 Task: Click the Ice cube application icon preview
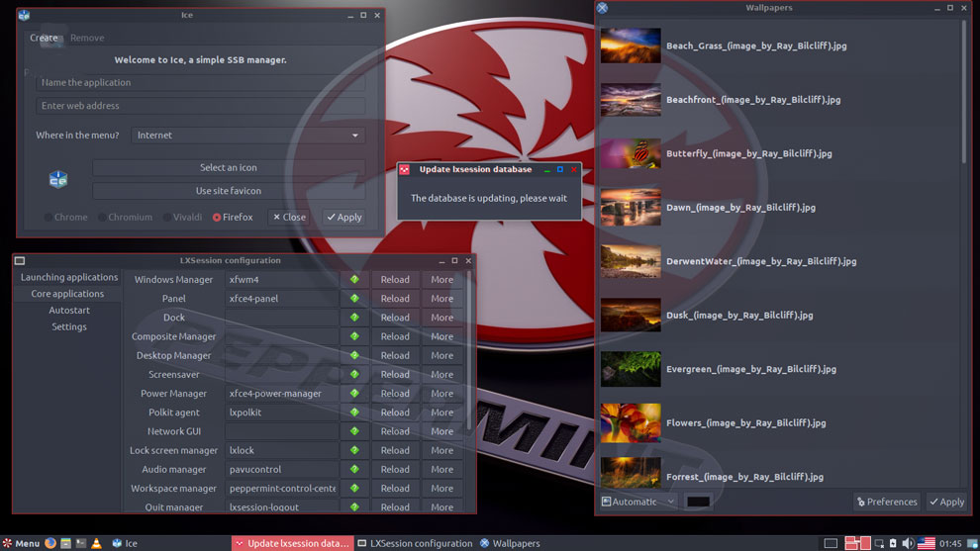tap(58, 179)
